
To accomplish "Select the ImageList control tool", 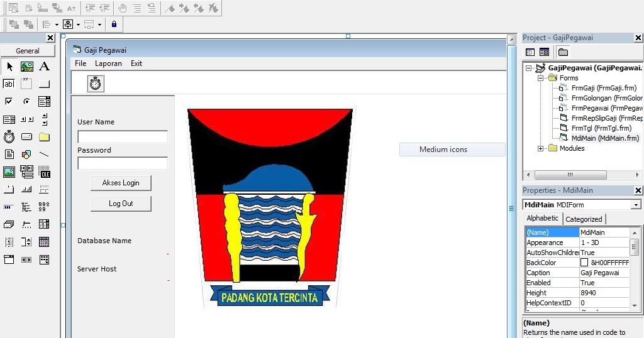I will click(x=9, y=225).
